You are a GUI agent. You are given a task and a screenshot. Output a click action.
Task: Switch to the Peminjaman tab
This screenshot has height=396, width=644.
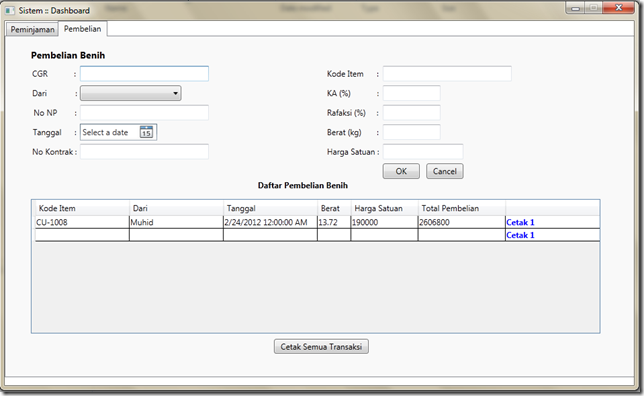32,30
